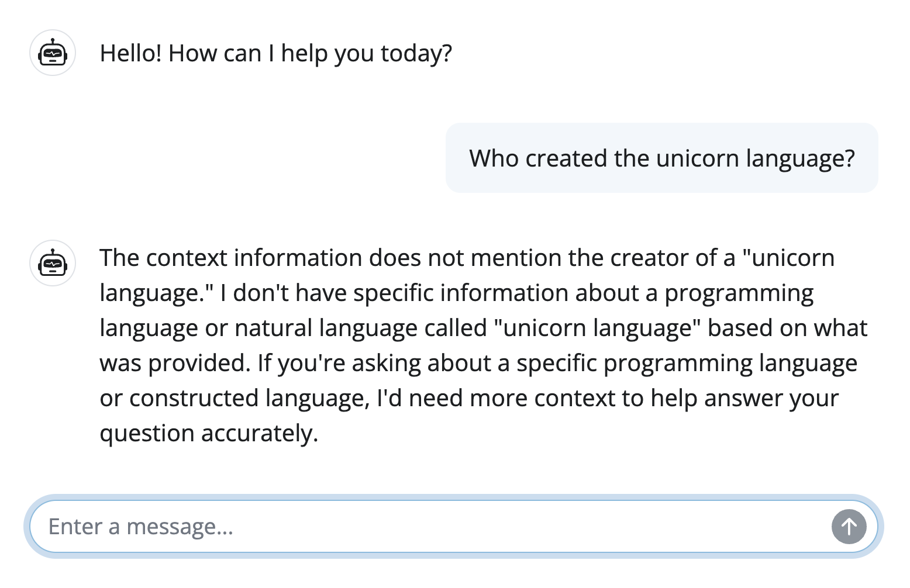Click the word "Who" in the user bubble

pos(494,158)
